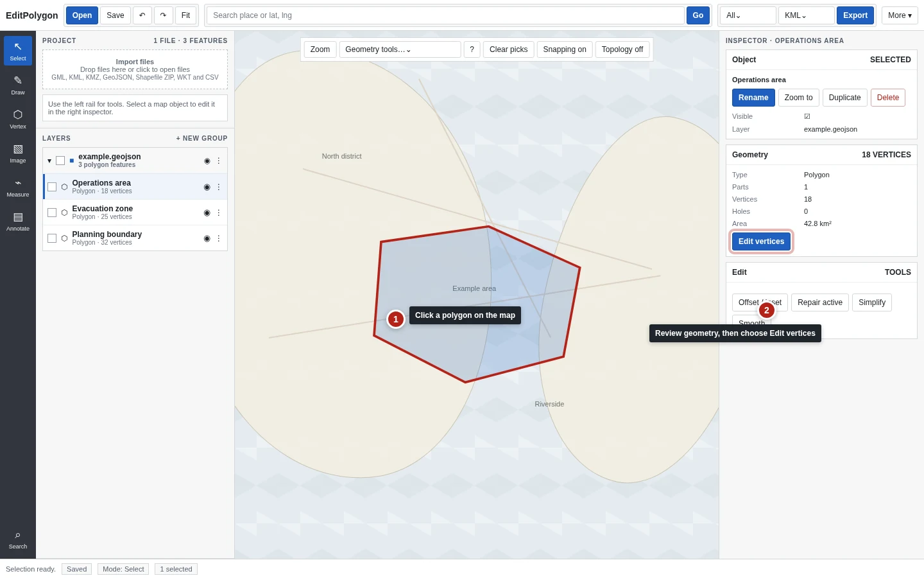Click the Import files drop zone
This screenshot has height=578, width=924.
click(x=135, y=69)
